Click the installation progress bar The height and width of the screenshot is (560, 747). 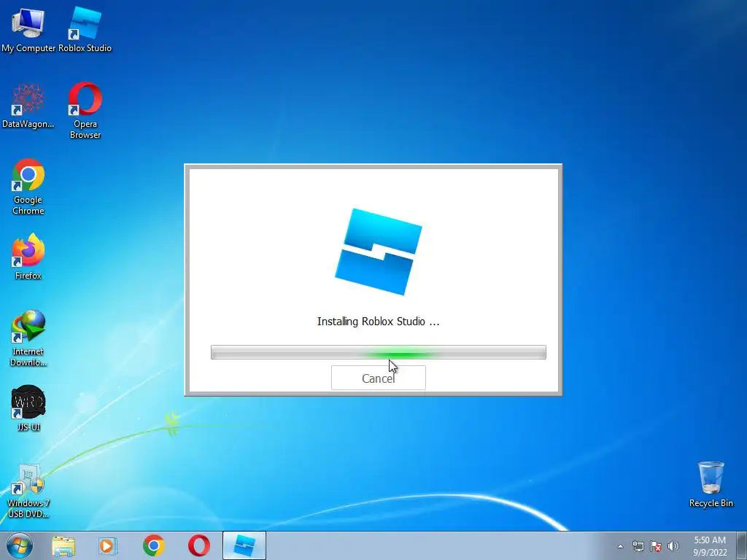click(x=379, y=352)
